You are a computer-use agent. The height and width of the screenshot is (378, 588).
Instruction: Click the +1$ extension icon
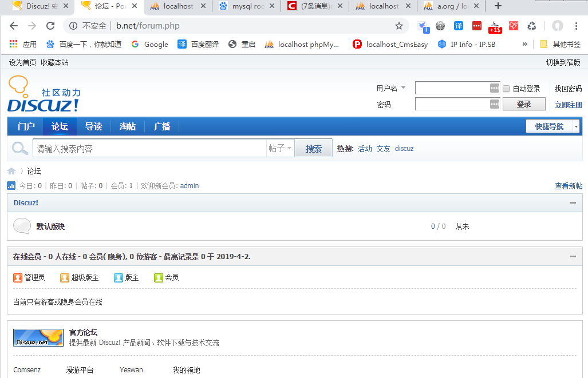point(495,27)
